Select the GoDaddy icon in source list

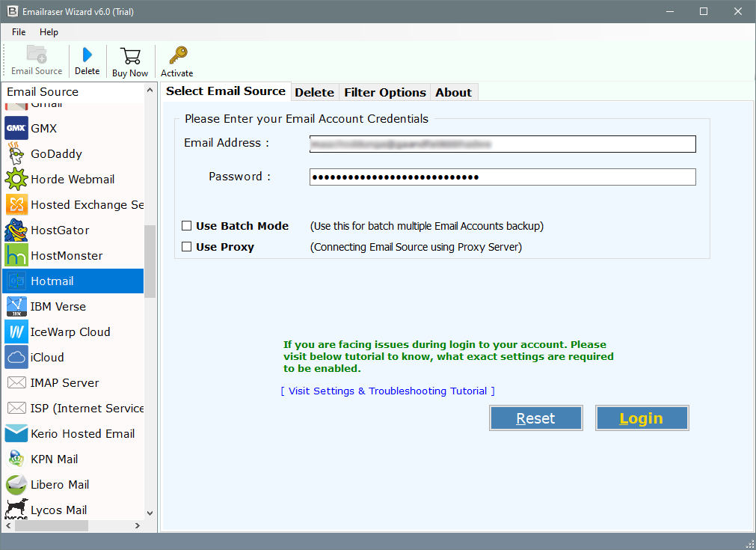tap(16, 154)
